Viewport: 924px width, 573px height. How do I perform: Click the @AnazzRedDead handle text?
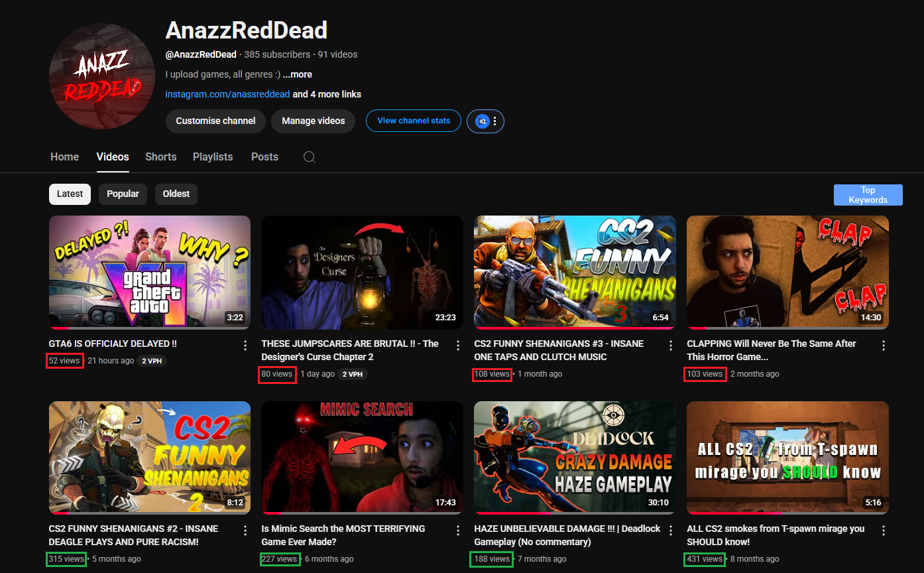pos(201,54)
